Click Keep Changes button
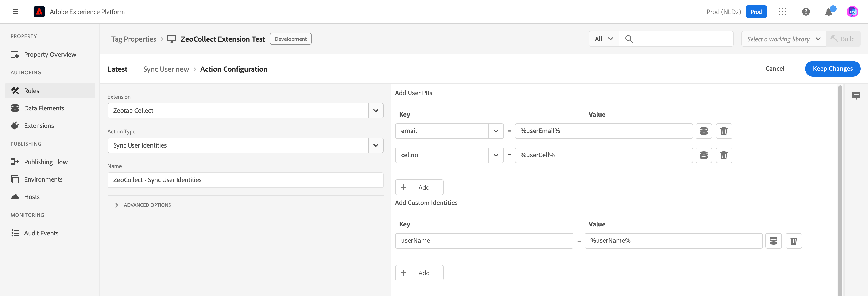 pos(832,69)
